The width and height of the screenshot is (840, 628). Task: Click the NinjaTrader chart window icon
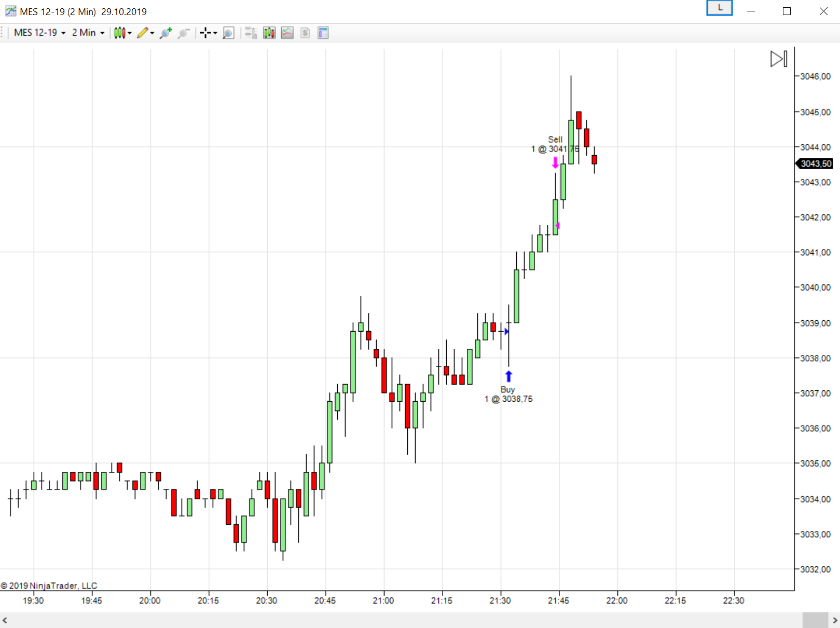pyautogui.click(x=10, y=11)
